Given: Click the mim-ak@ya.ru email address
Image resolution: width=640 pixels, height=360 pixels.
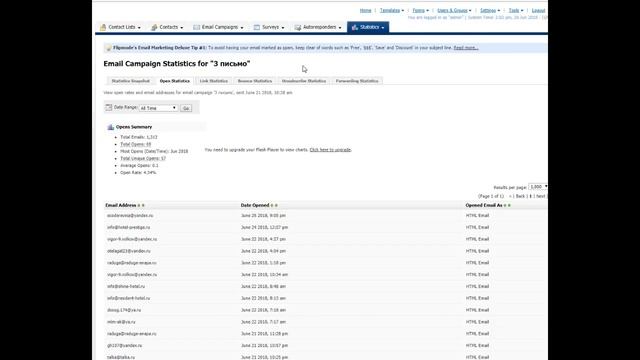Looking at the screenshot, I should [121, 322].
